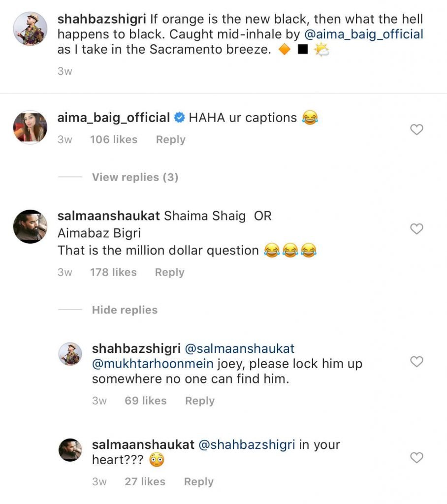Tap salmaanshaukat's avatar on the Shaima Shaig comment
This screenshot has width=447, height=504.
coord(30,226)
